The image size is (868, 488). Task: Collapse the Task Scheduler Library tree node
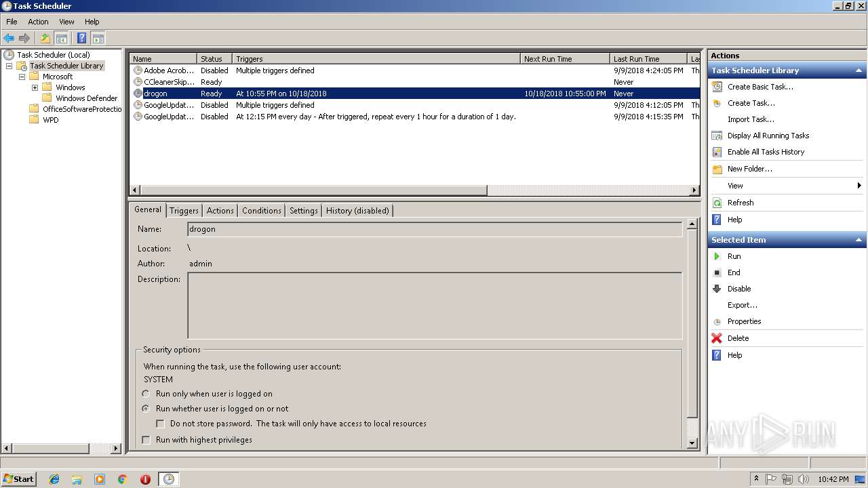[x=9, y=66]
